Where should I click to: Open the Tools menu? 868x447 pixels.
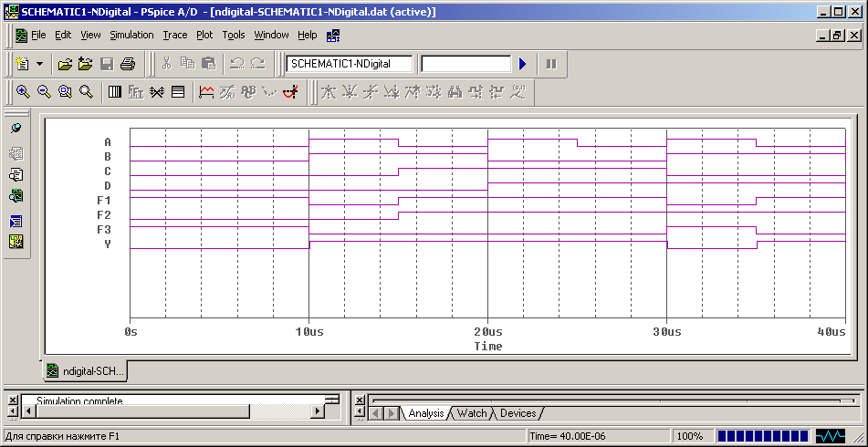click(234, 35)
